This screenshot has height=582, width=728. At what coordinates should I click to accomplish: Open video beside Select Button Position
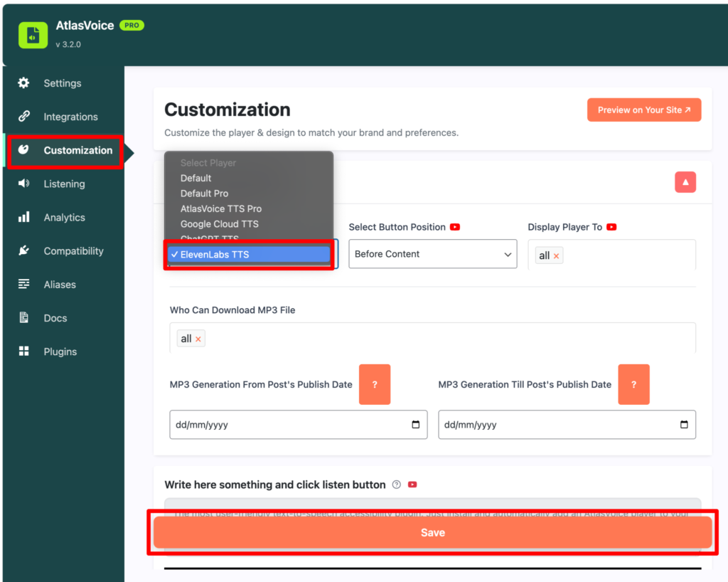point(455,227)
